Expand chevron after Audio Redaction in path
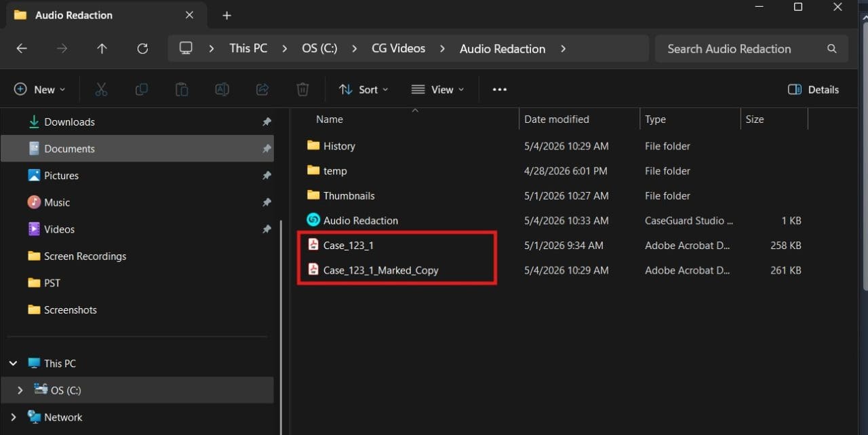 563,49
